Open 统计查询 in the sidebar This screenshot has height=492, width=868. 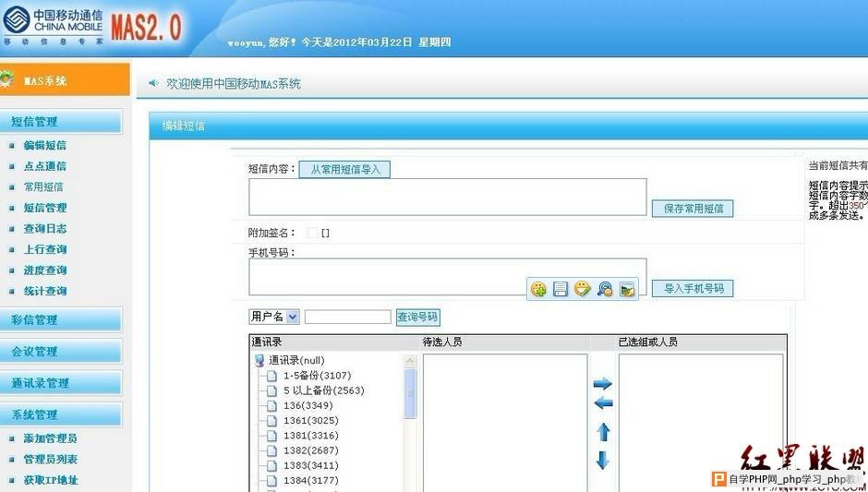tap(45, 291)
